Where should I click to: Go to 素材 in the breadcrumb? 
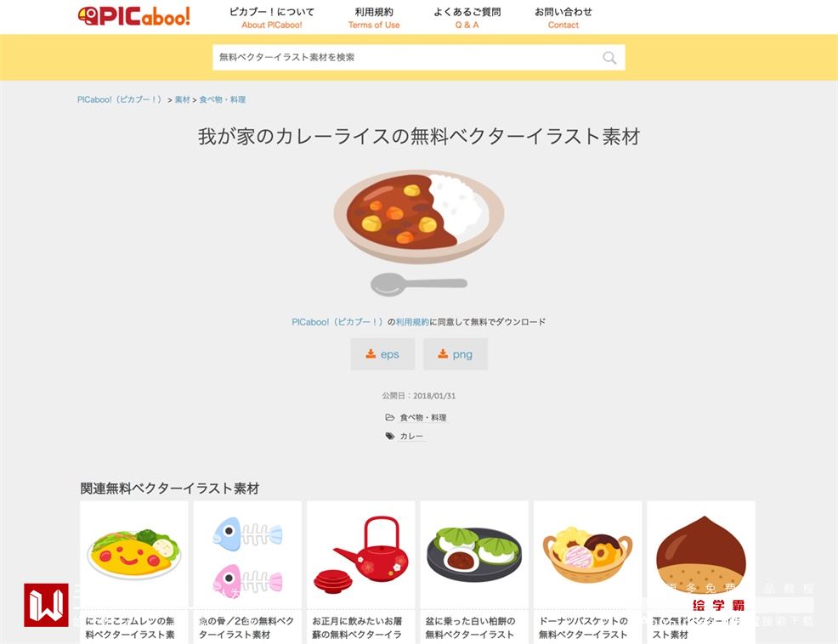pyautogui.click(x=182, y=100)
